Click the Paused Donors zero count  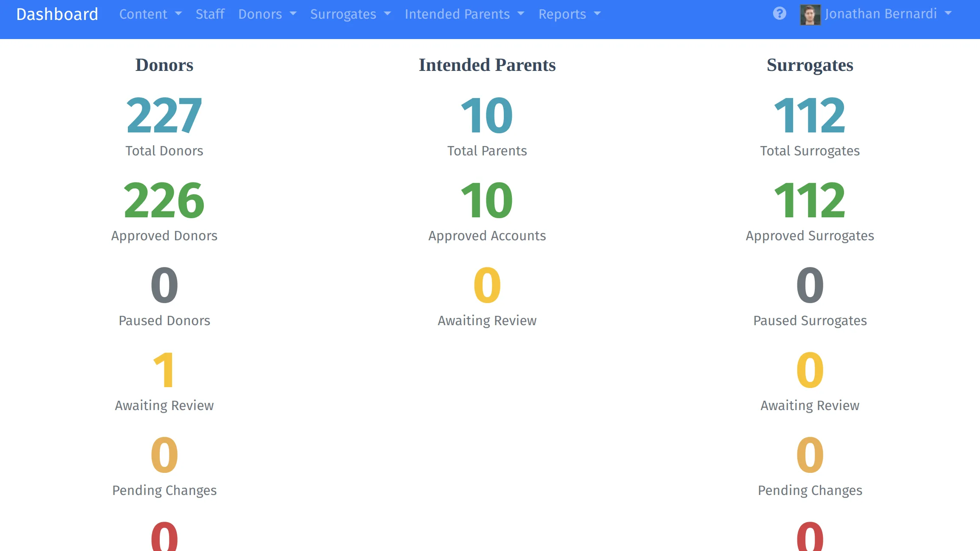coord(164,285)
